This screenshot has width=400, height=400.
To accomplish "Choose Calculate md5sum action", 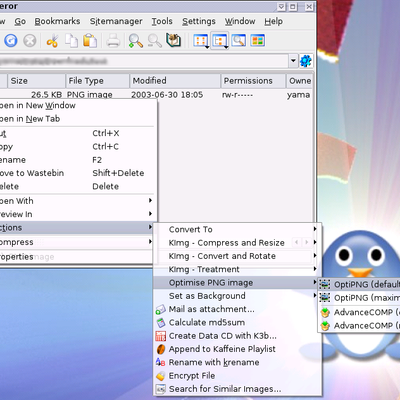I will coord(237,323).
